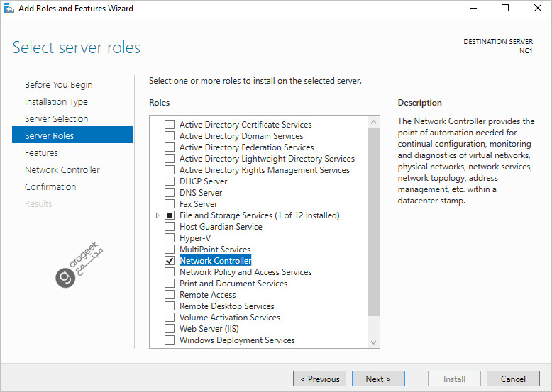Check the Active Directory Certificate Services box

click(x=170, y=125)
